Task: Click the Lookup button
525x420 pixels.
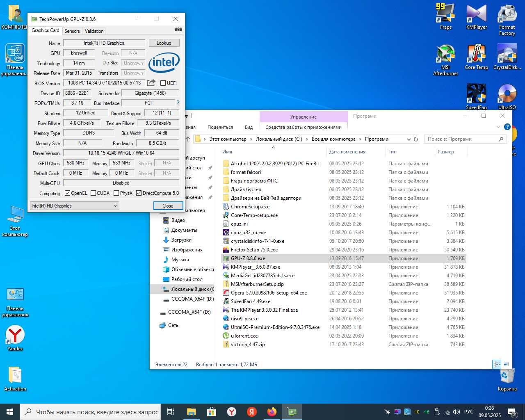Action: [164, 43]
